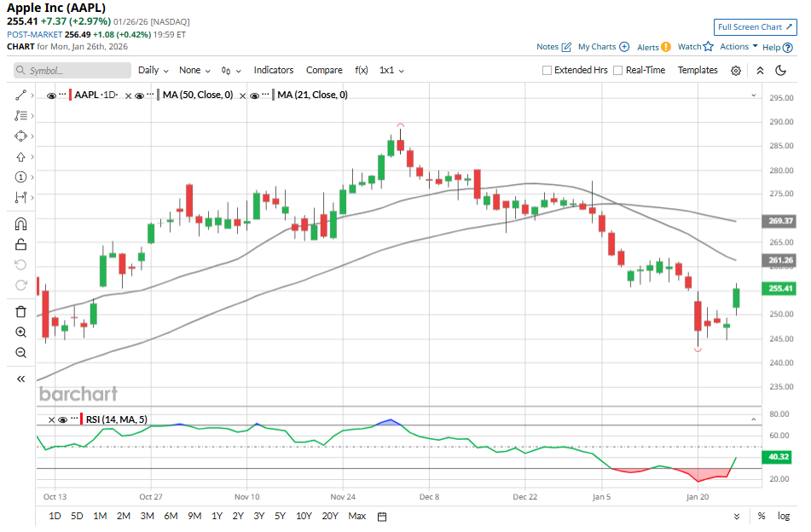
Task: Select the trend line drawing tool
Action: 20,95
